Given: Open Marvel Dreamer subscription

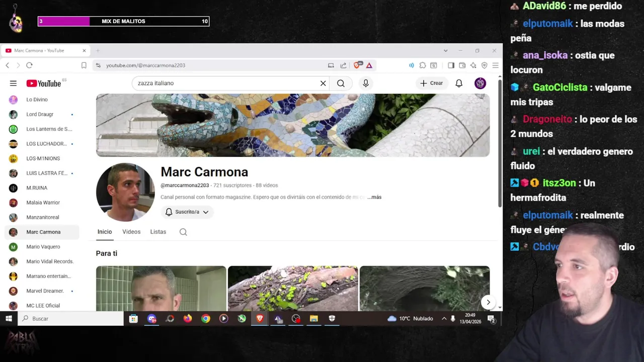Looking at the screenshot, I should point(41,291).
